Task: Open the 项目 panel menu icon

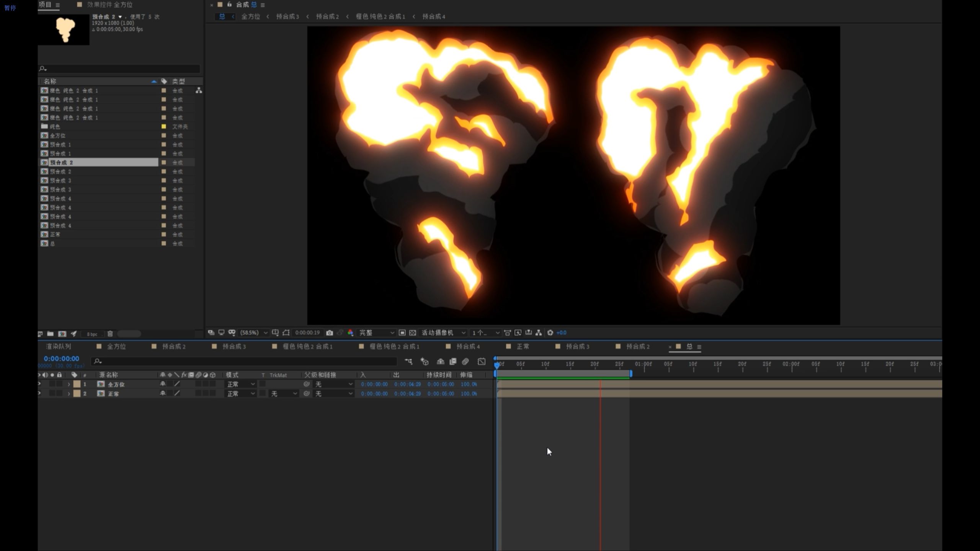Action: (57, 5)
